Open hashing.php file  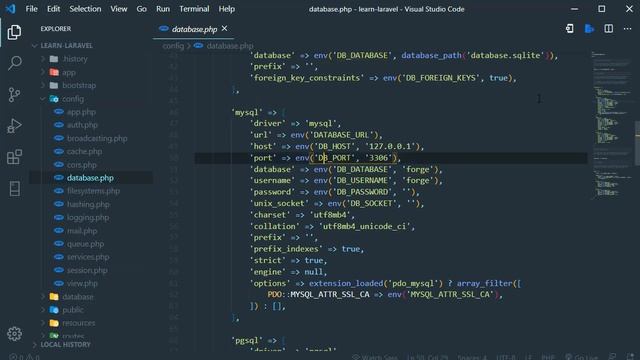coord(88,204)
